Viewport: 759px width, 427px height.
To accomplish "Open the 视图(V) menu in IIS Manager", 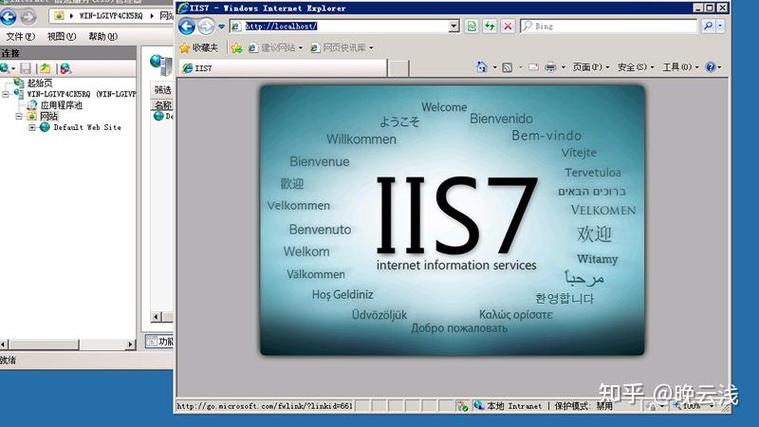I will pyautogui.click(x=61, y=36).
